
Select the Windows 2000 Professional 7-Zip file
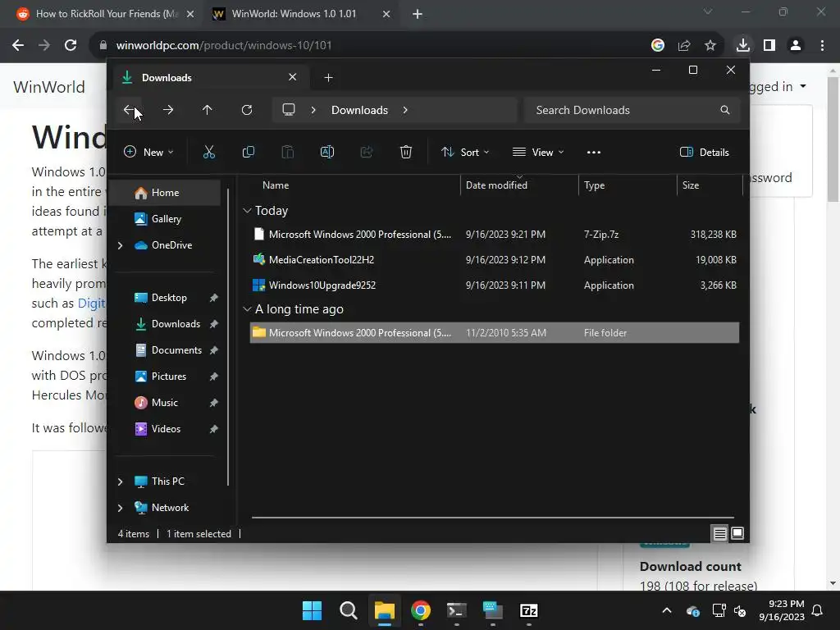tap(495, 234)
